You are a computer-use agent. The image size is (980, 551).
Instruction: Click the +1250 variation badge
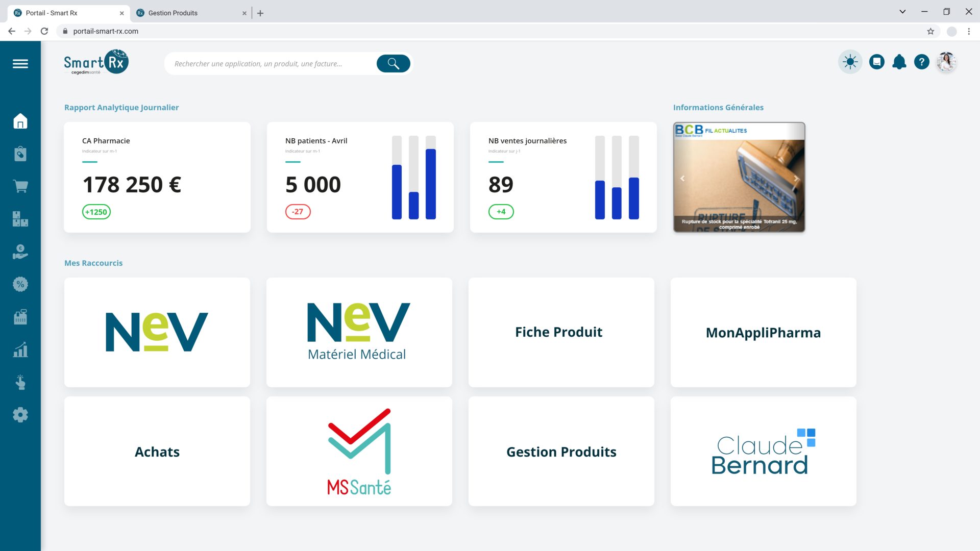click(x=96, y=212)
